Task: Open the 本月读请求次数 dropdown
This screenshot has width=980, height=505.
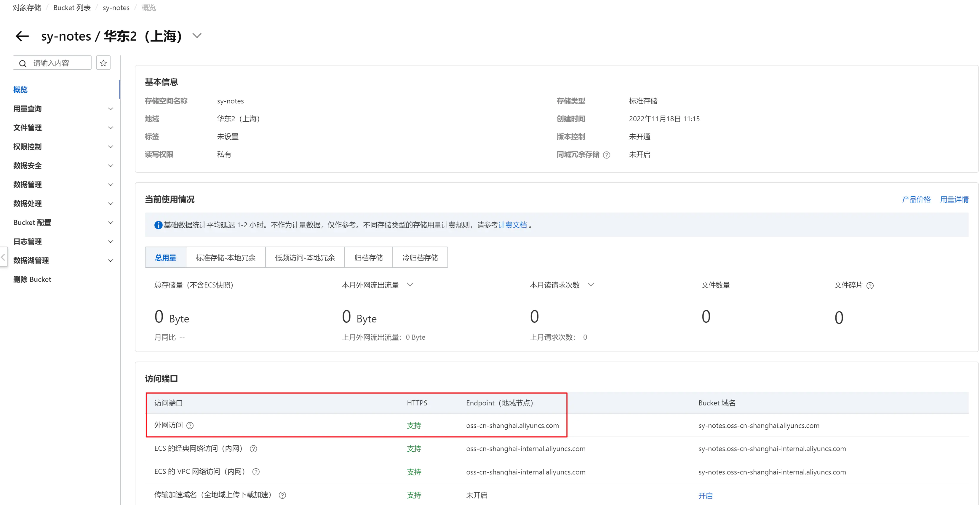Action: pyautogui.click(x=590, y=285)
